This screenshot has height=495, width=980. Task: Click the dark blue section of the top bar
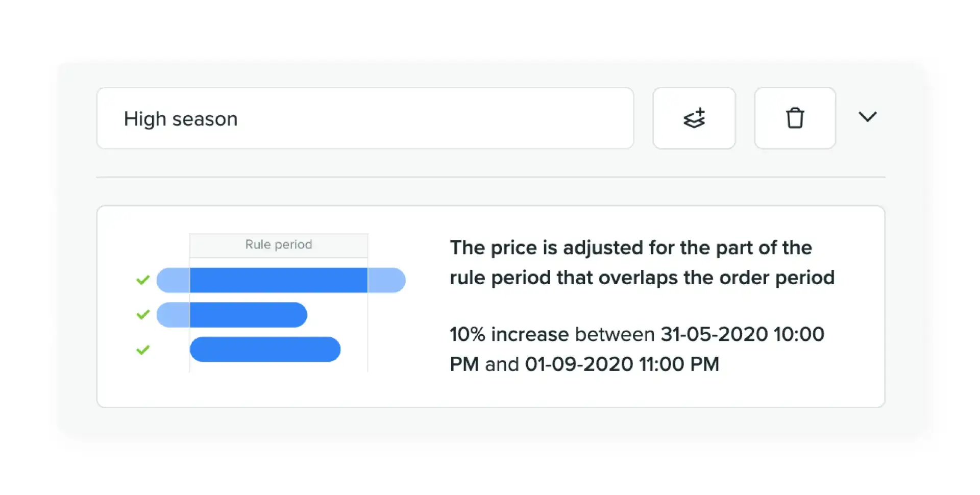(278, 280)
